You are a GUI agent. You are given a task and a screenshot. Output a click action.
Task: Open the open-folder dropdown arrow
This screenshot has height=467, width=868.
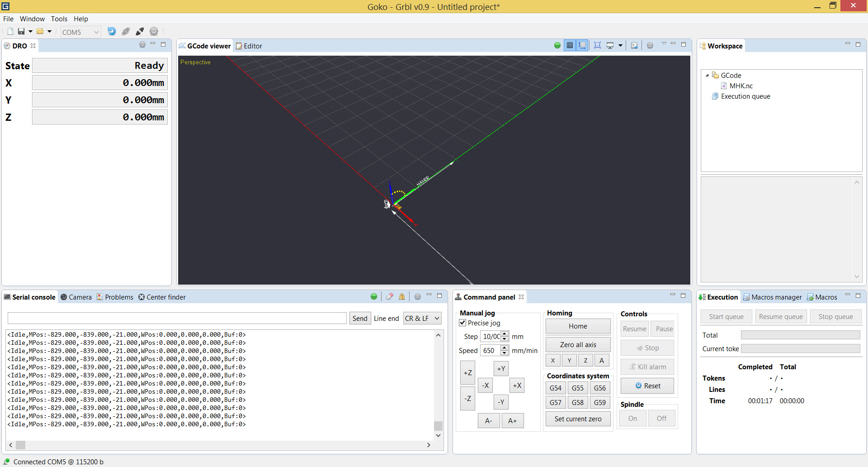(50, 32)
